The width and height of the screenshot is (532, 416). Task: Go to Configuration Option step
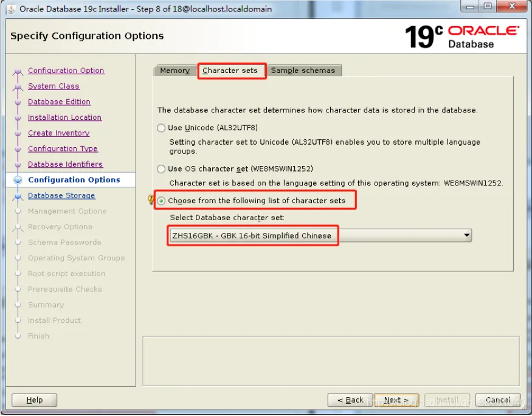(x=66, y=71)
